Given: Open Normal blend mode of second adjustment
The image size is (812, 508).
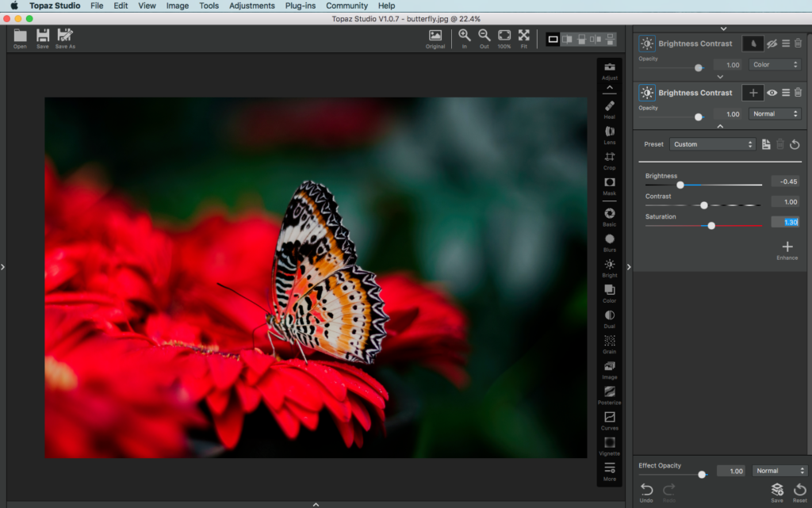Looking at the screenshot, I should pyautogui.click(x=775, y=114).
